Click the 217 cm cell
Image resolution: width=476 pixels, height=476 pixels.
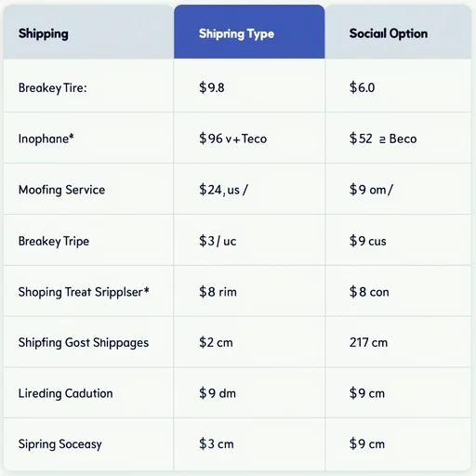click(x=368, y=343)
